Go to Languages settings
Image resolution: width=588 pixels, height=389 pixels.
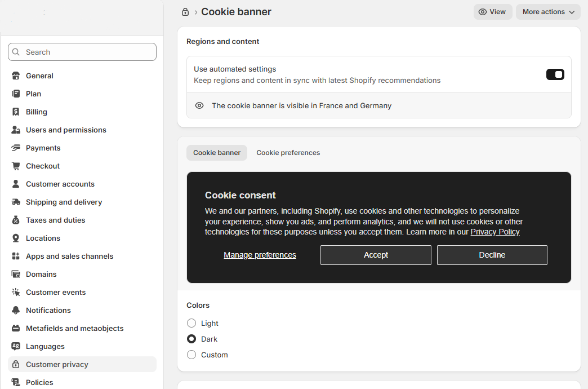(x=82, y=346)
